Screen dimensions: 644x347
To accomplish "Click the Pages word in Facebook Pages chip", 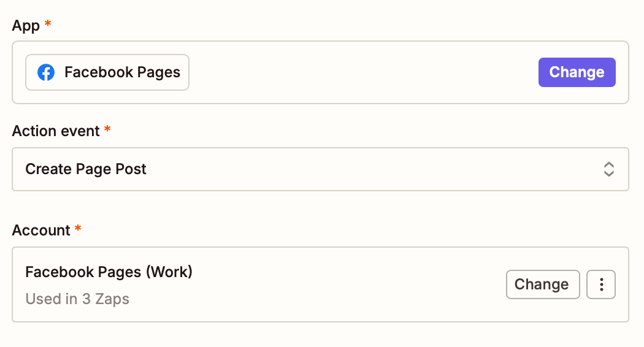I will click(x=158, y=73).
